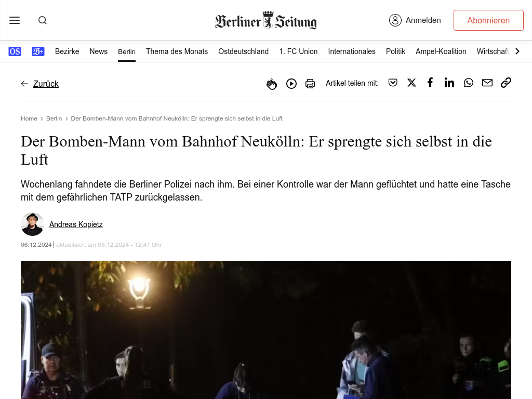Applaud the article with clap icon
The height and width of the screenshot is (399, 532).
click(x=271, y=84)
